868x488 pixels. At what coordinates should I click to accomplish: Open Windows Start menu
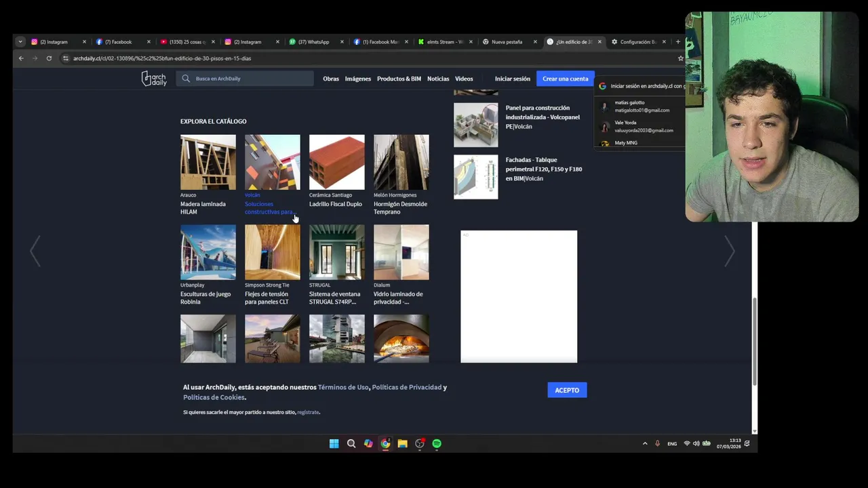[334, 444]
